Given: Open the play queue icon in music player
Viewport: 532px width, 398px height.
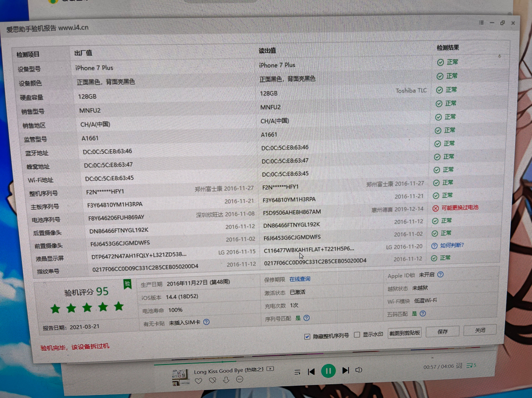Looking at the screenshot, I should 471,365.
